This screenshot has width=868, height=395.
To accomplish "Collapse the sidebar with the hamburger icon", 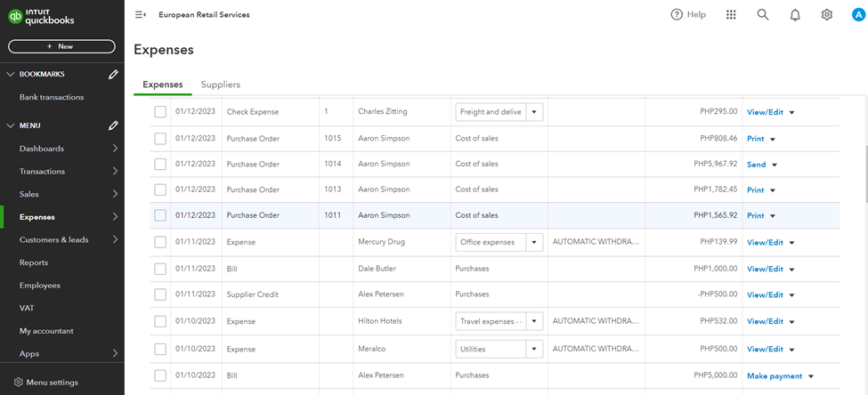I will [x=140, y=15].
